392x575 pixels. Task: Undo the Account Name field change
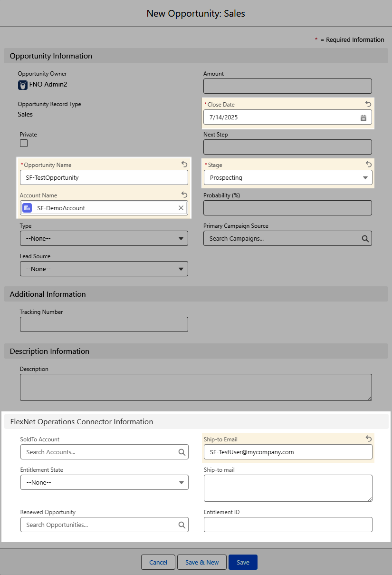coord(184,195)
